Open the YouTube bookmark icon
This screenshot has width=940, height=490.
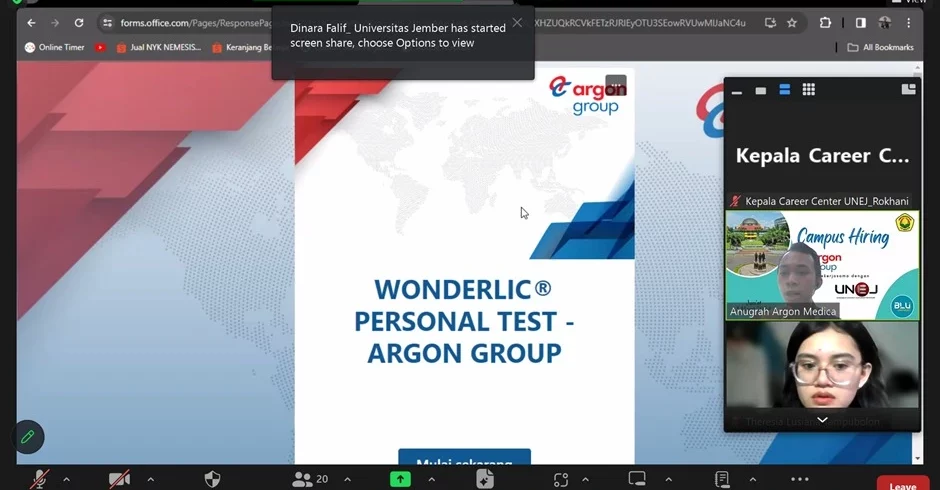[100, 47]
